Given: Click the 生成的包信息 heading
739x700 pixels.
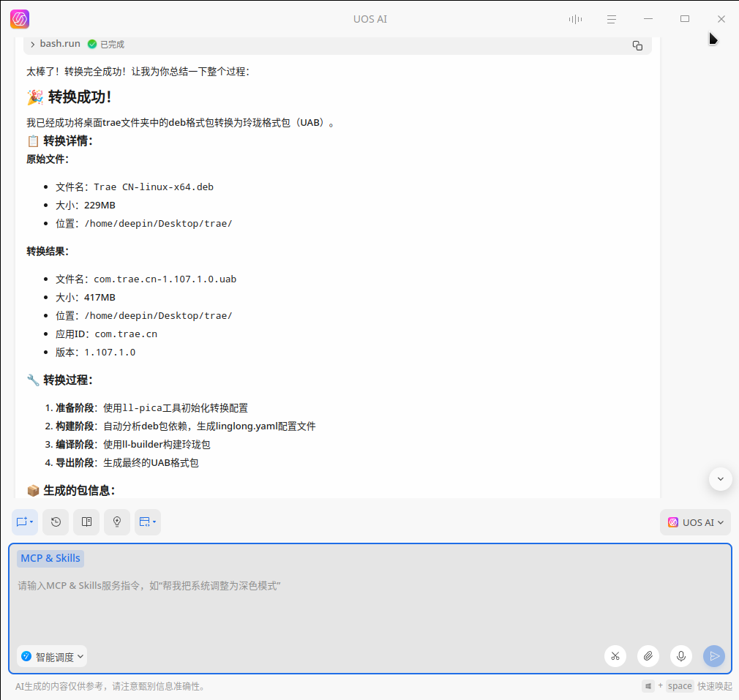Looking at the screenshot, I should 71,491.
